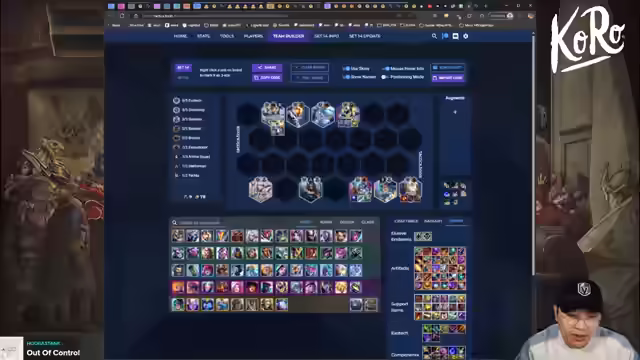Click the plus icon under Augments

tap(455, 112)
